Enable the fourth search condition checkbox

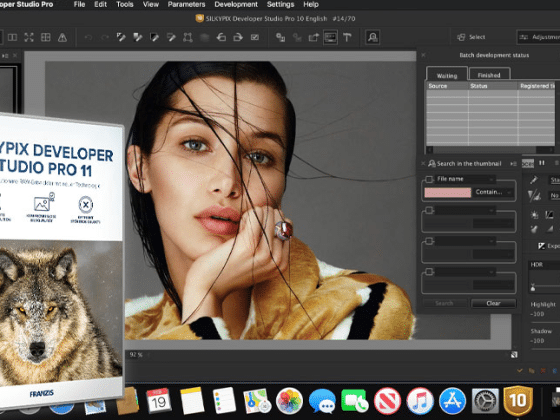click(429, 272)
